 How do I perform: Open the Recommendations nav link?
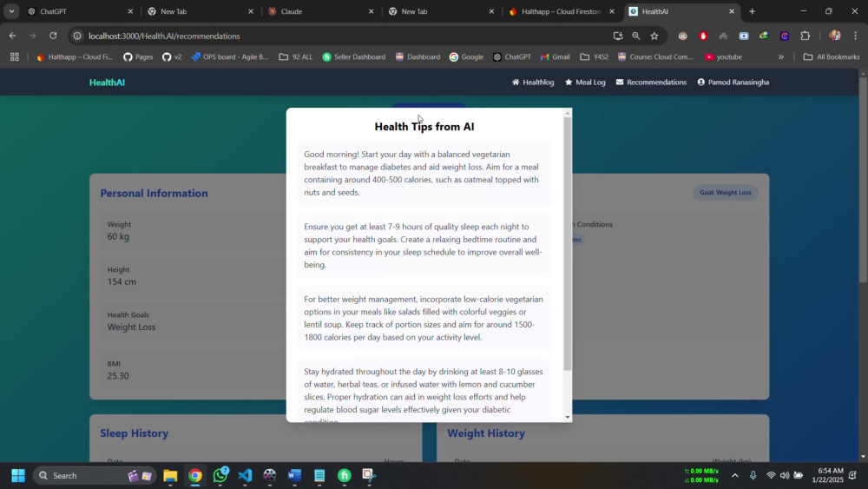pyautogui.click(x=651, y=82)
